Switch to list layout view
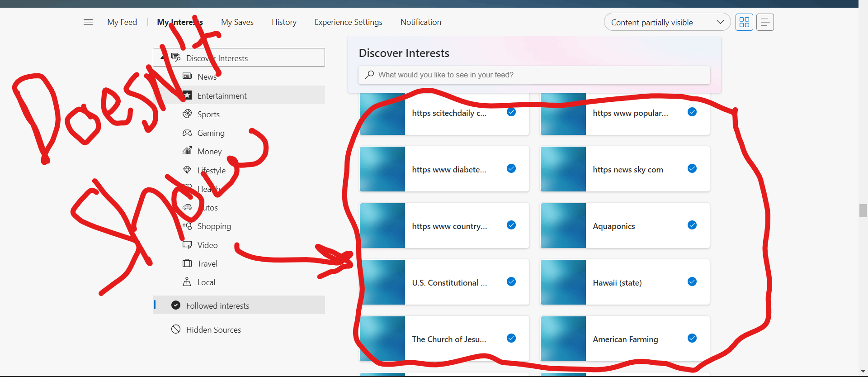868x377 pixels. pos(765,22)
